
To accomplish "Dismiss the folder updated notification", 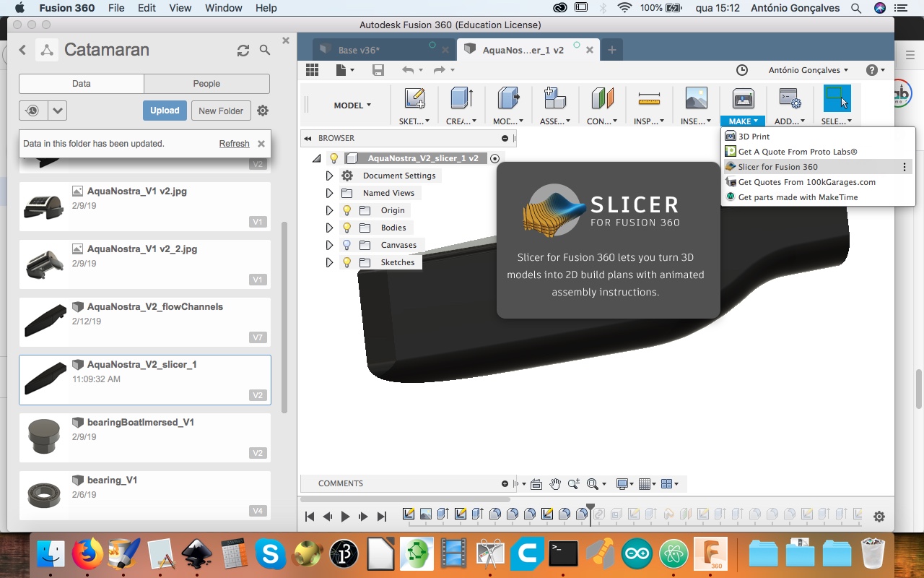I will click(261, 144).
